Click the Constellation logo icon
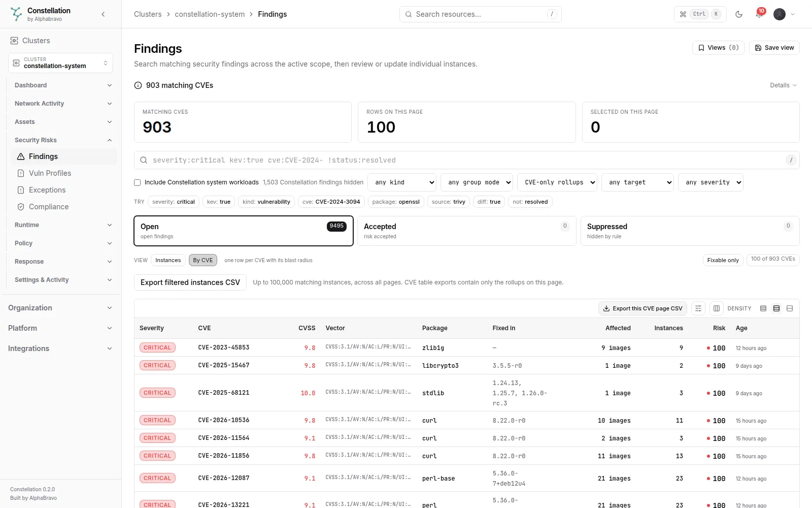The image size is (812, 508). [x=16, y=14]
